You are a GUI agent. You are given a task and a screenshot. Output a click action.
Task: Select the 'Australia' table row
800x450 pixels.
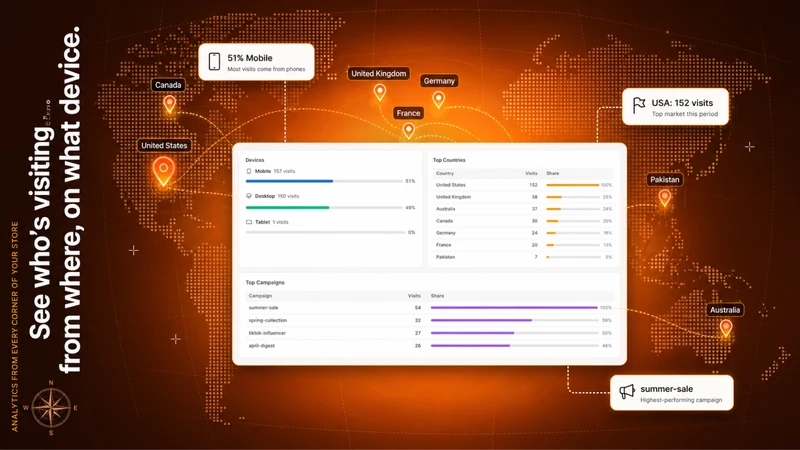523,209
